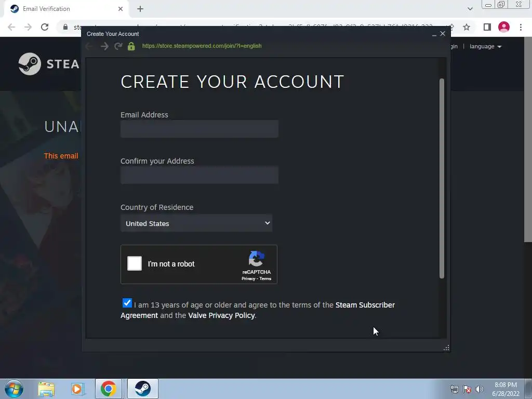Click the CREATE YOUR ACCOUNT heading
This screenshot has height=399, width=532.
[232, 82]
